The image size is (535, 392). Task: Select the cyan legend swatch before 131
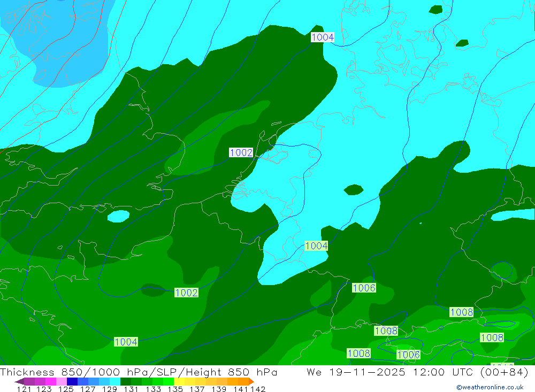tap(115, 381)
